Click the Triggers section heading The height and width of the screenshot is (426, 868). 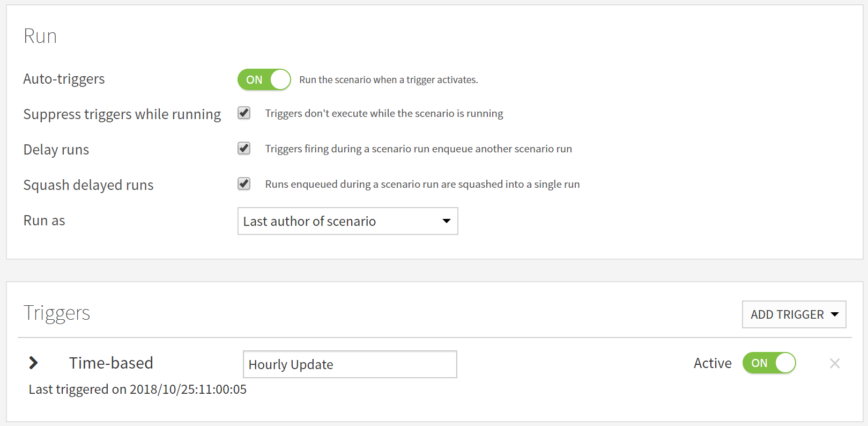[x=57, y=313]
